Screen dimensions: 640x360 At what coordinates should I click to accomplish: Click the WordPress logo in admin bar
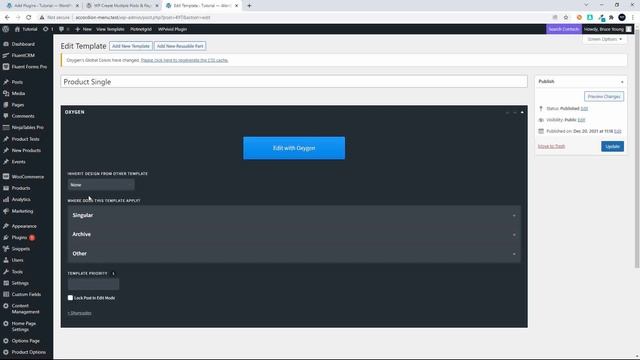point(6,29)
